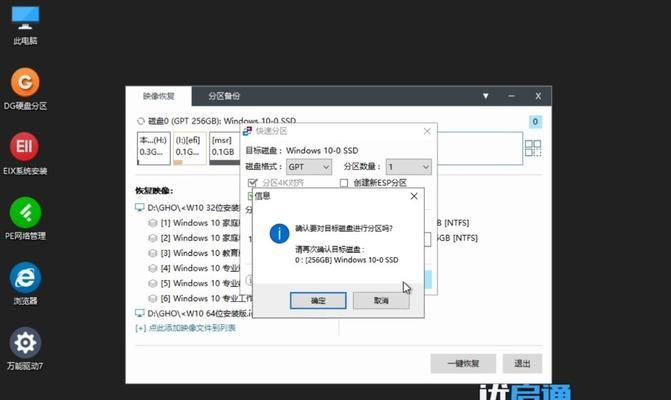Open the 磁盘格式 GPT dropdown
Screen dimensions: 671x400
[x=309, y=167]
